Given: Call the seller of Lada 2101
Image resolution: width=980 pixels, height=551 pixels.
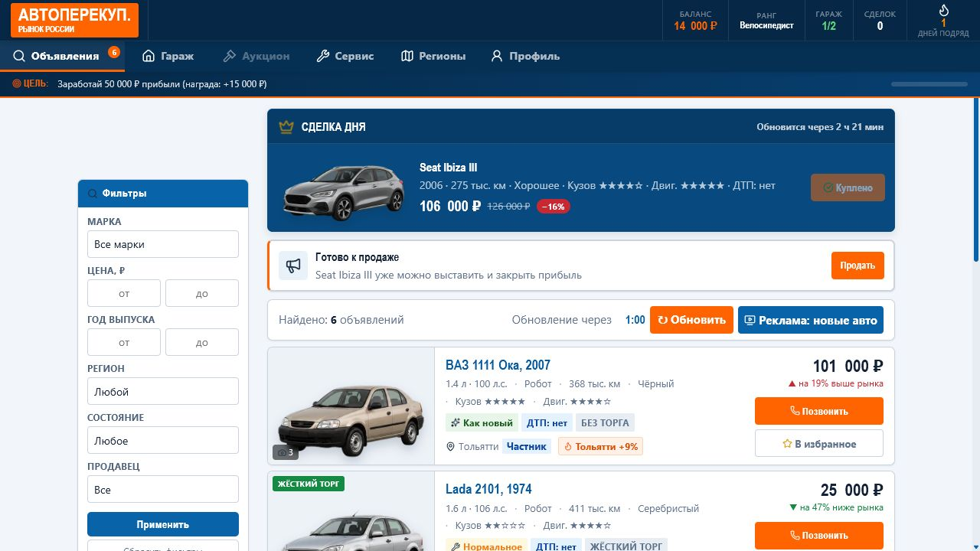Looking at the screenshot, I should (819, 536).
